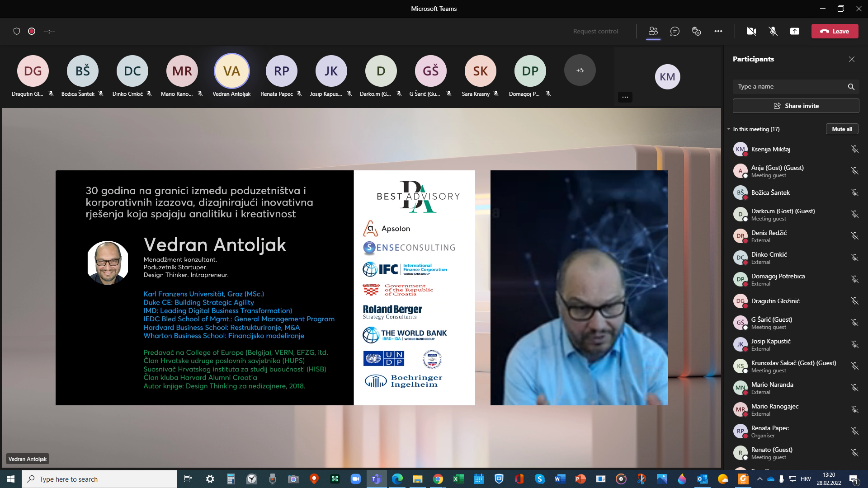Leave the meeting
Viewport: 868px width, 488px height.
click(x=835, y=31)
